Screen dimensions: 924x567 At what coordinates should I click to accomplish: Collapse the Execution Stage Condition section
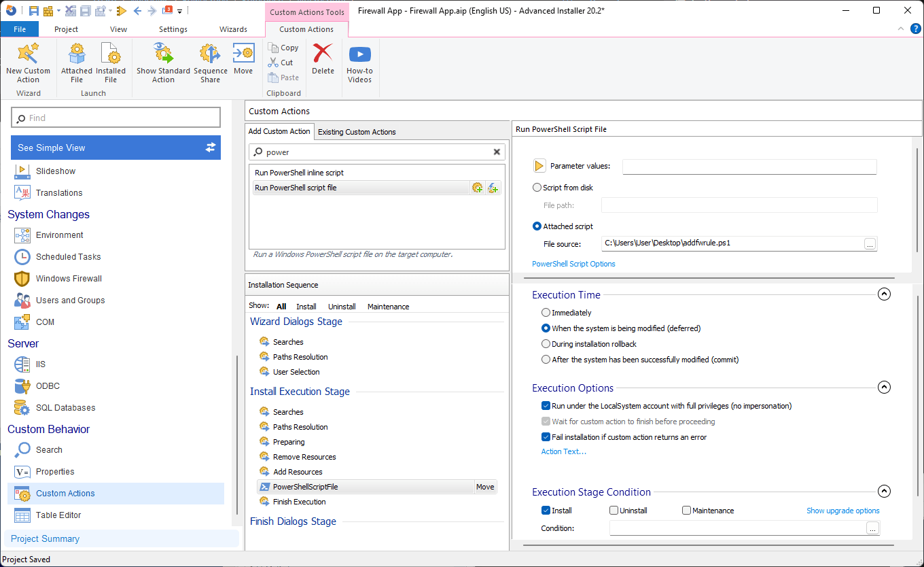[x=884, y=492]
